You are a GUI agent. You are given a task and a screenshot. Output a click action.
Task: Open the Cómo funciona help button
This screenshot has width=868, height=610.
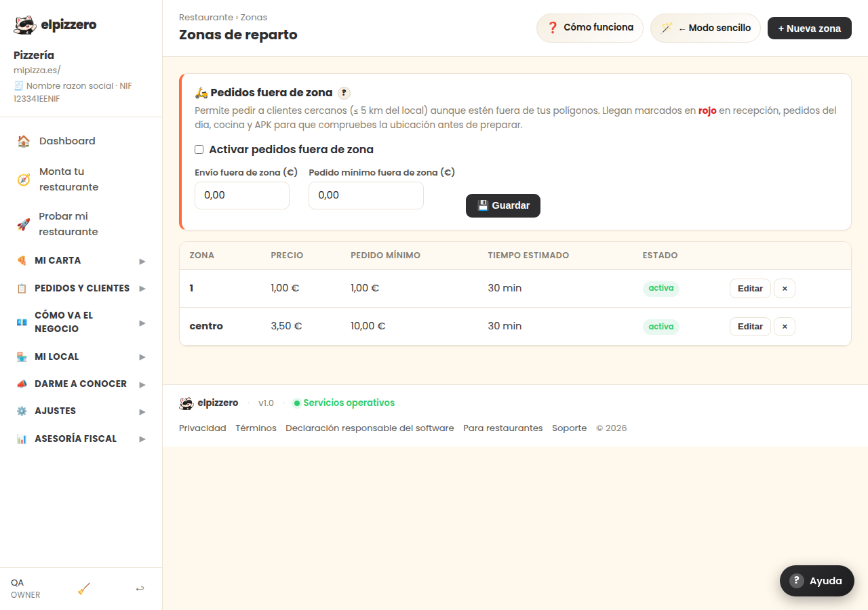[590, 28]
